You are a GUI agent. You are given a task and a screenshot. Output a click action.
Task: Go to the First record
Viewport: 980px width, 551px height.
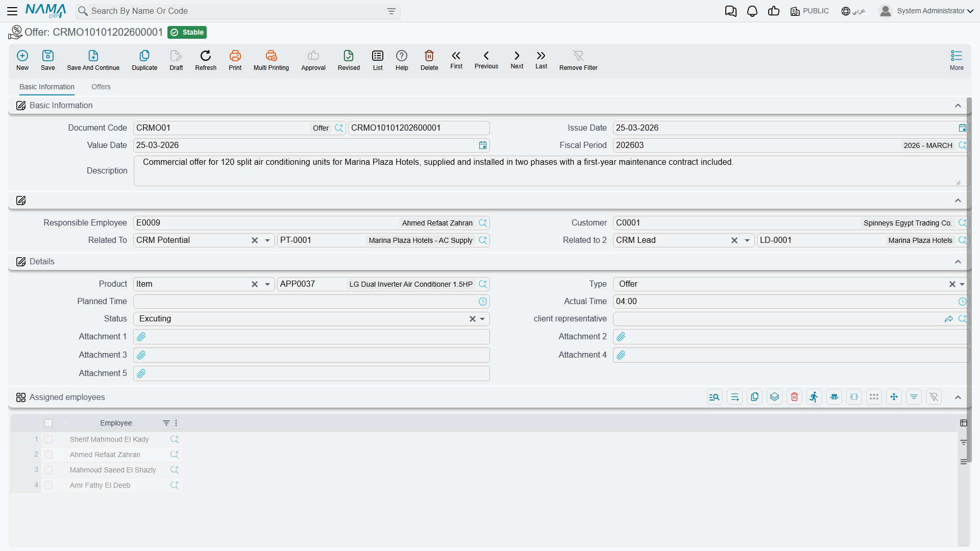pos(456,59)
